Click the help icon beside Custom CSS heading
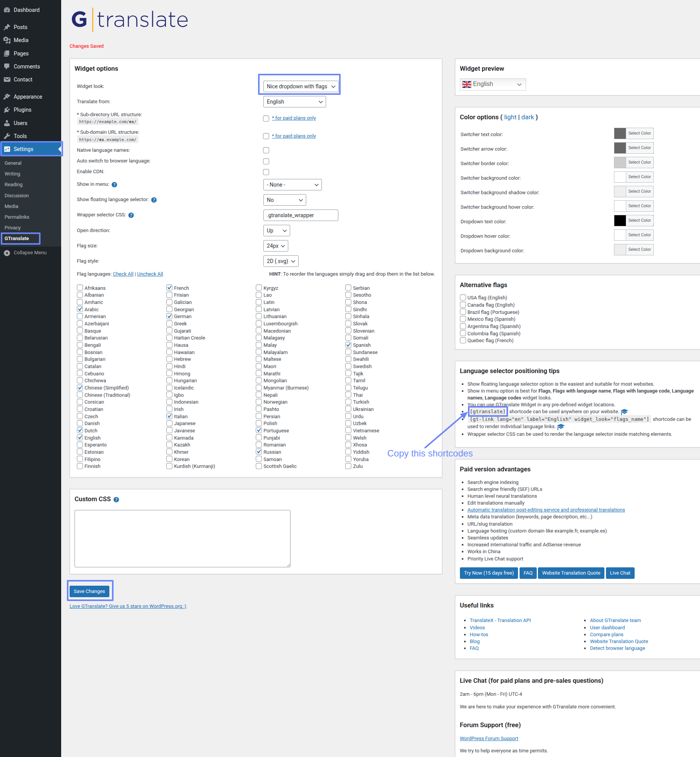This screenshot has width=700, height=757. pyautogui.click(x=116, y=500)
